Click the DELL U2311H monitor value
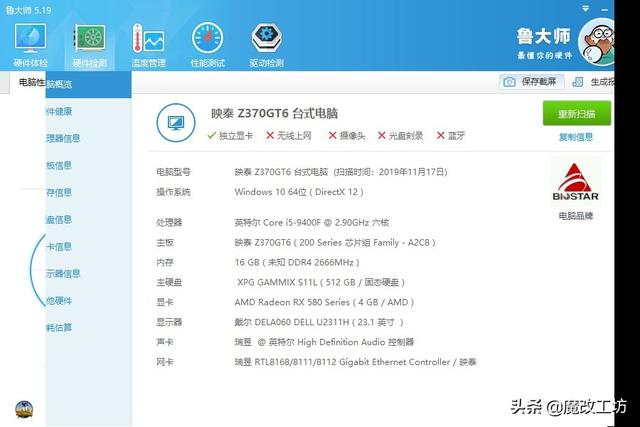The width and height of the screenshot is (640, 427). tap(319, 322)
